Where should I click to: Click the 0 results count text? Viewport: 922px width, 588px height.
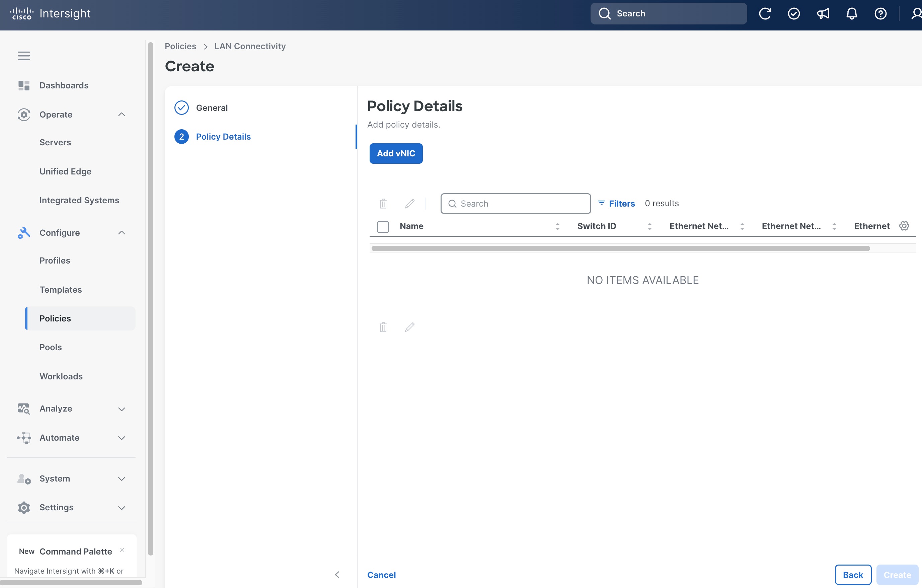[662, 203]
